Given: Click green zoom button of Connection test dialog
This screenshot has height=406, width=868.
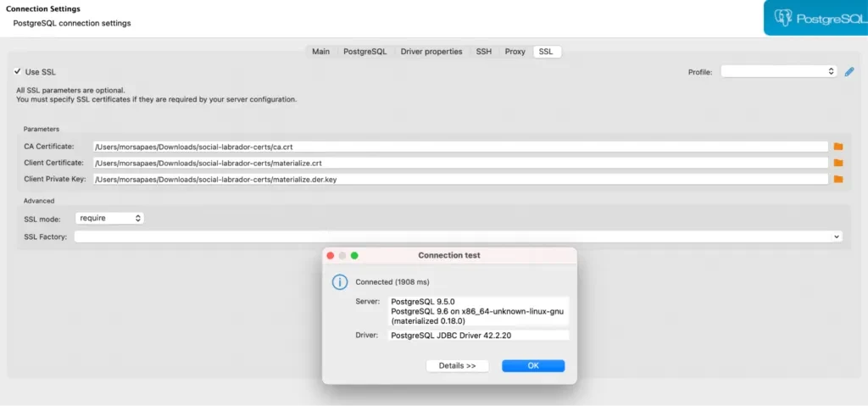Looking at the screenshot, I should tap(354, 255).
